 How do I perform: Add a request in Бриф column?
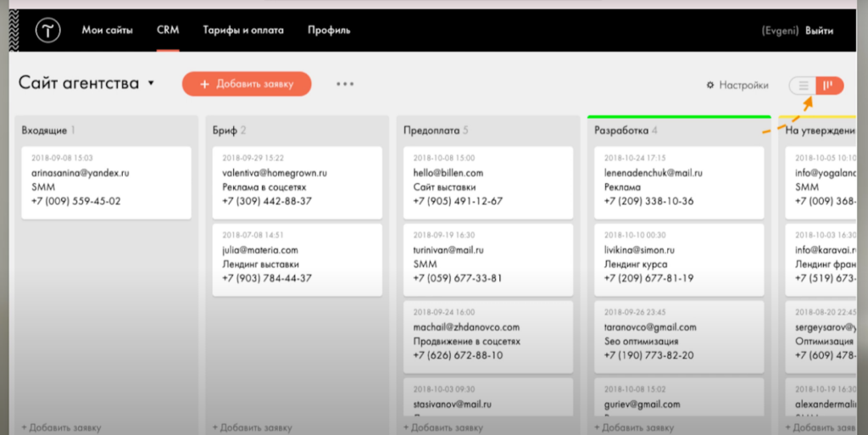point(253,427)
